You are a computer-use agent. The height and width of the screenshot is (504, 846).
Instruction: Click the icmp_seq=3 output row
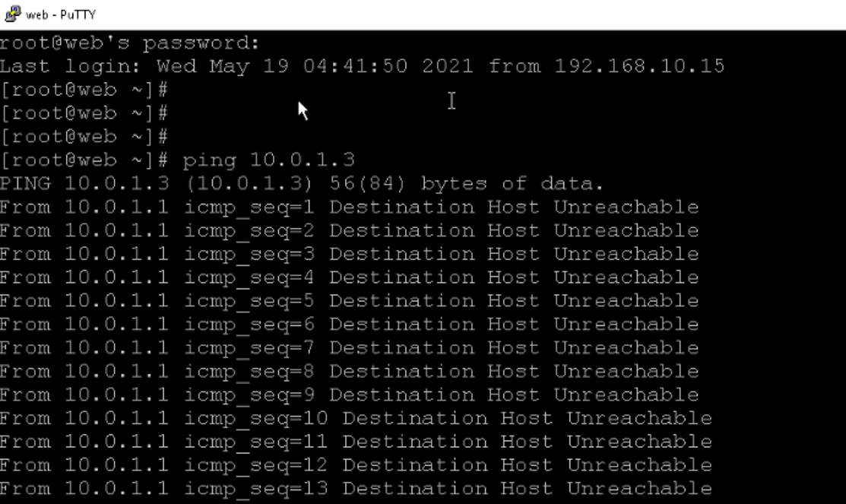[x=350, y=254]
